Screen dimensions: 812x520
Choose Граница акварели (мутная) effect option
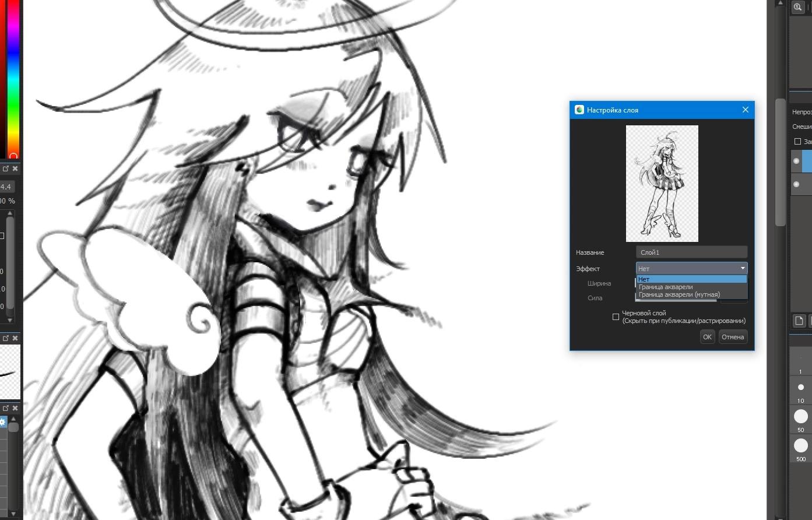tap(691, 294)
